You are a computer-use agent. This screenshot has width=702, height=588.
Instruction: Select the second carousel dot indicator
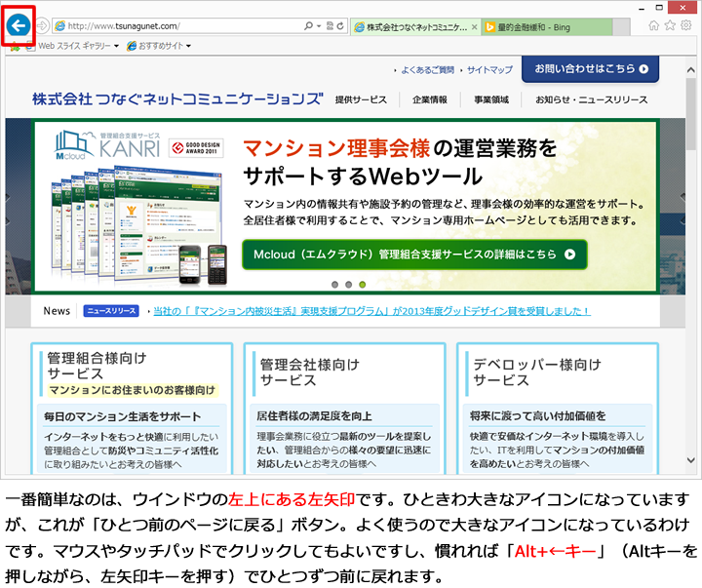(x=348, y=285)
